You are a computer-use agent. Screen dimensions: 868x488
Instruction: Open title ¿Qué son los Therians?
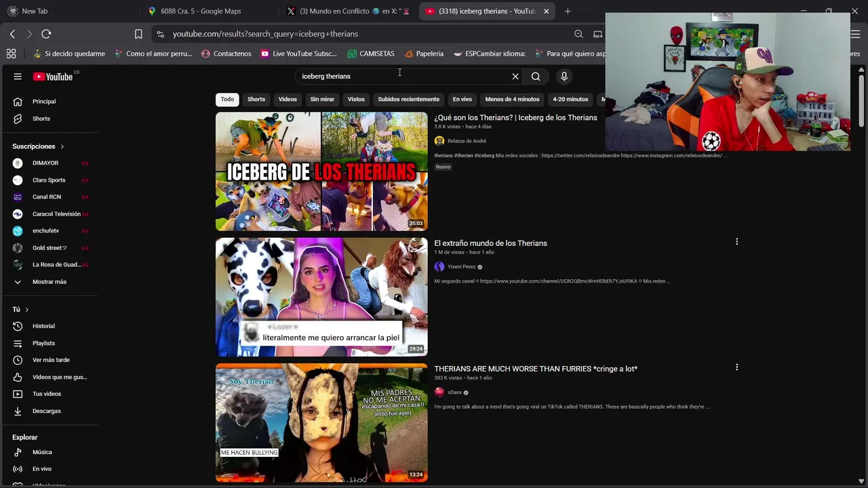click(515, 118)
